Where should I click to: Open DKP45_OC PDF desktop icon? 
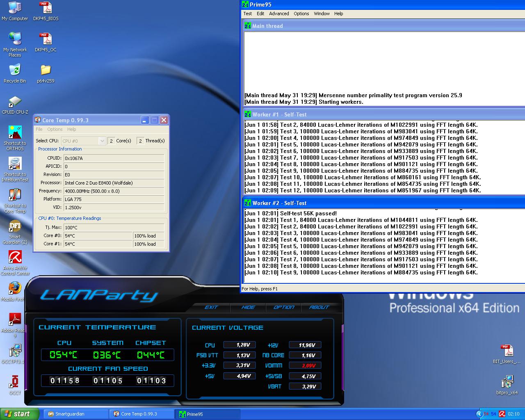(46, 42)
